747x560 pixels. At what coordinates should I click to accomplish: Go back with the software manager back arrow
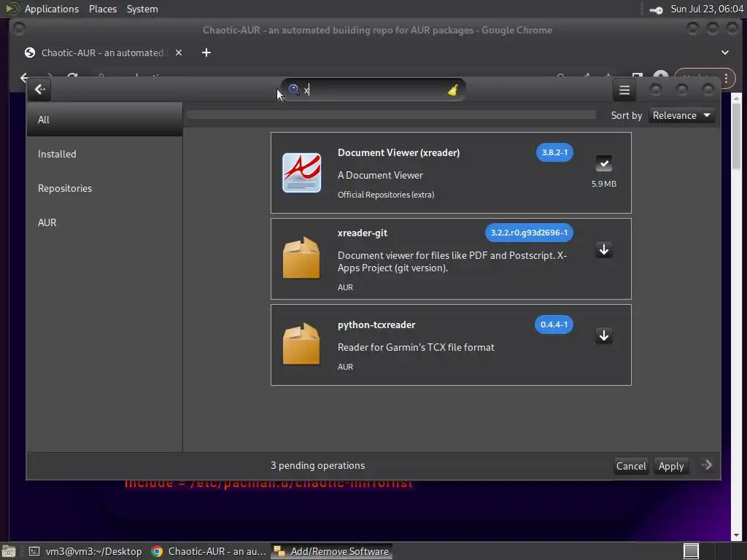tap(40, 90)
